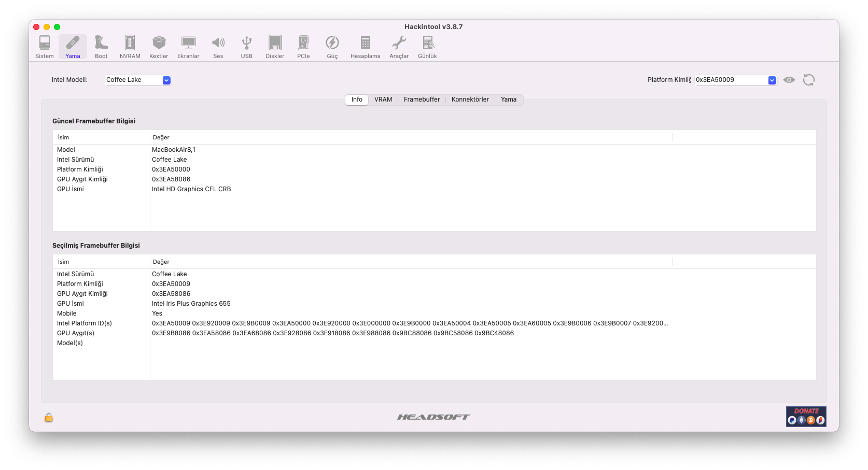Select the GPU Aygıt(s) row label
The width and height of the screenshot is (868, 470).
click(76, 333)
